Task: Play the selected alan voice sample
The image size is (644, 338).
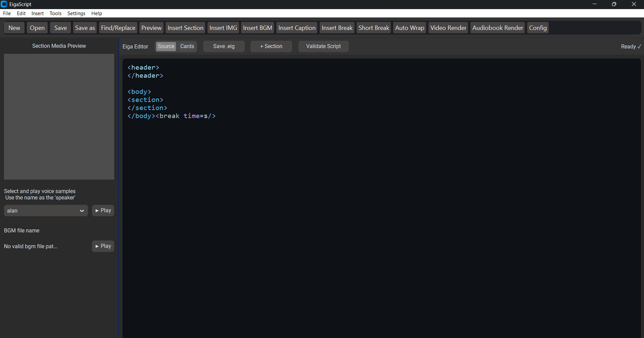Action: (x=103, y=211)
